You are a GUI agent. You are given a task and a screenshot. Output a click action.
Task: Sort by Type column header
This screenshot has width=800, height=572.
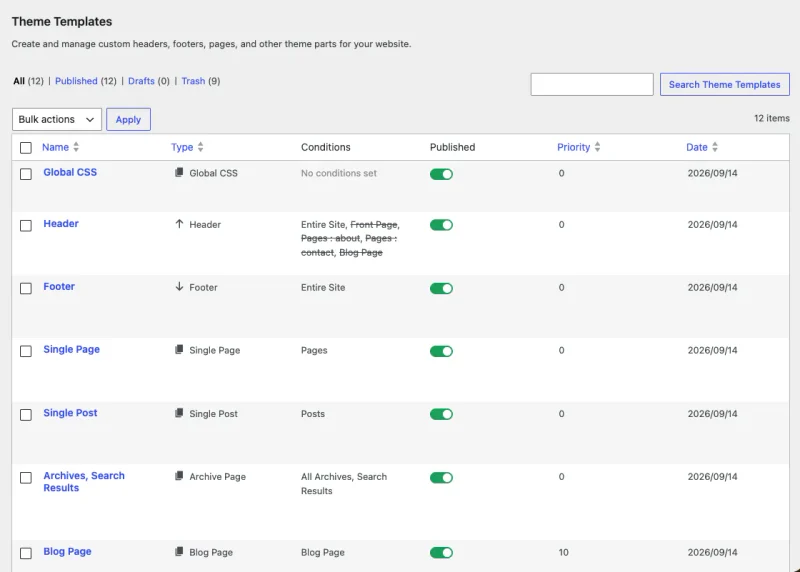tap(182, 147)
